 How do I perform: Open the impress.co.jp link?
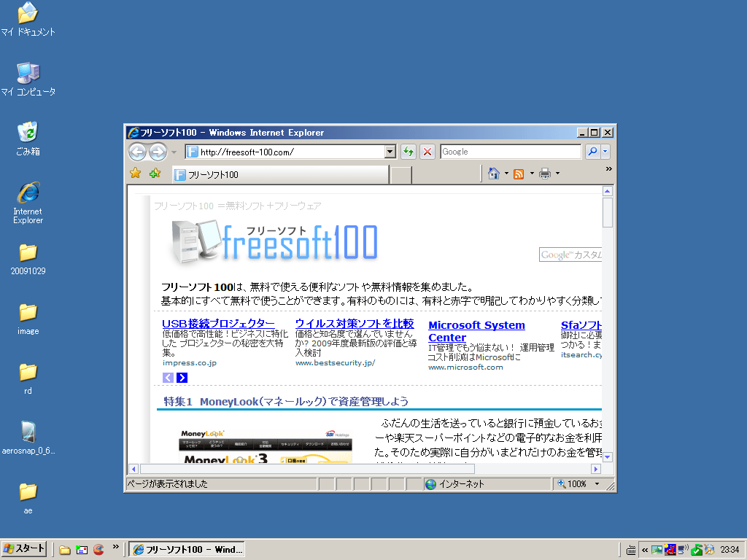[x=189, y=363]
